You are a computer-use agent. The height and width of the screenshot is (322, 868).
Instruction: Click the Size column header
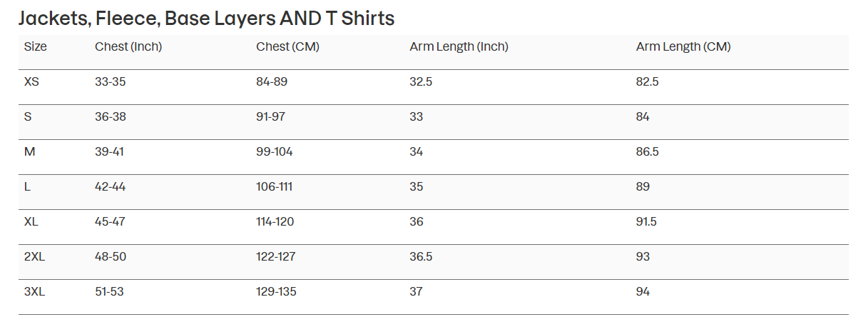[x=36, y=47]
